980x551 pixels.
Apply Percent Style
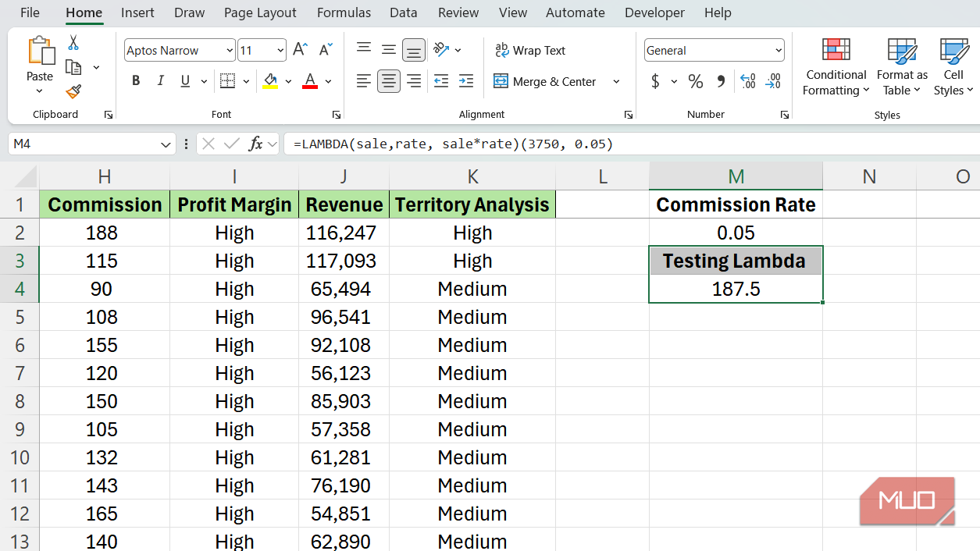[696, 81]
